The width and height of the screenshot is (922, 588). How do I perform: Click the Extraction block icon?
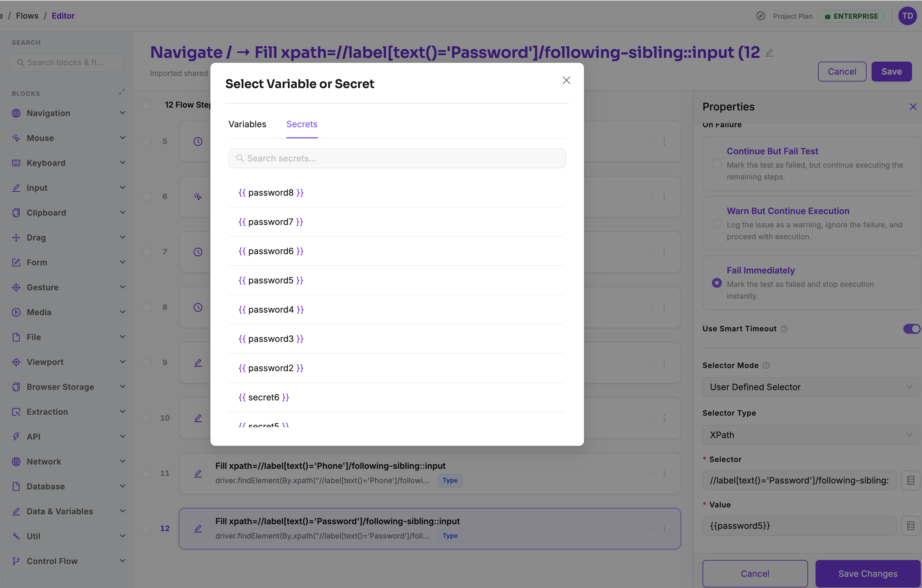(16, 412)
